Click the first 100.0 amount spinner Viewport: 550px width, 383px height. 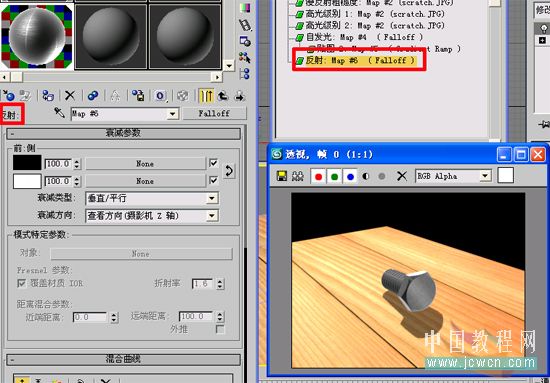click(77, 164)
